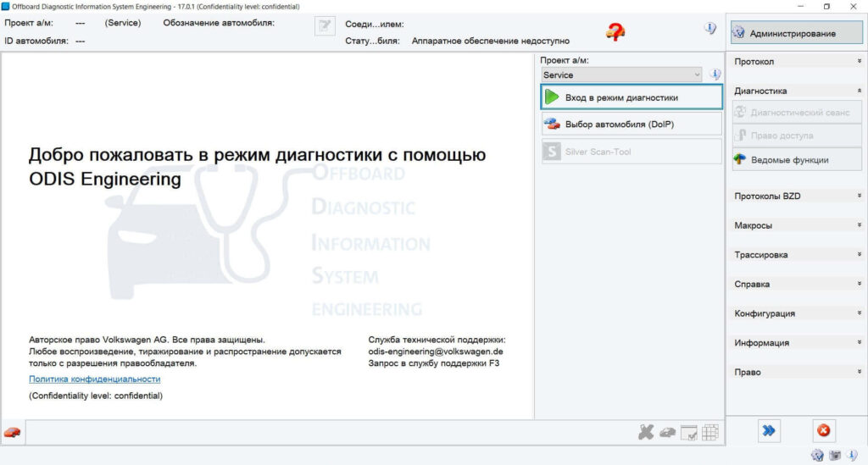
Task: Click the vehicle designation edit note icon
Action: coord(325,25)
